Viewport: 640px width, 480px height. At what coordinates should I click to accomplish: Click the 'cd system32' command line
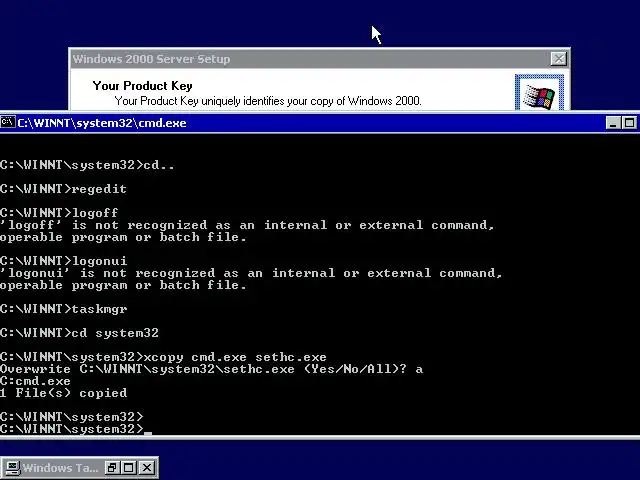click(x=79, y=333)
